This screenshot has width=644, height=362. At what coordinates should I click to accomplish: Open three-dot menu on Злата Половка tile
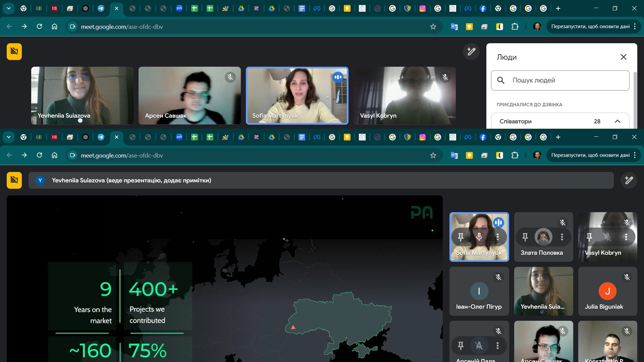(562, 237)
